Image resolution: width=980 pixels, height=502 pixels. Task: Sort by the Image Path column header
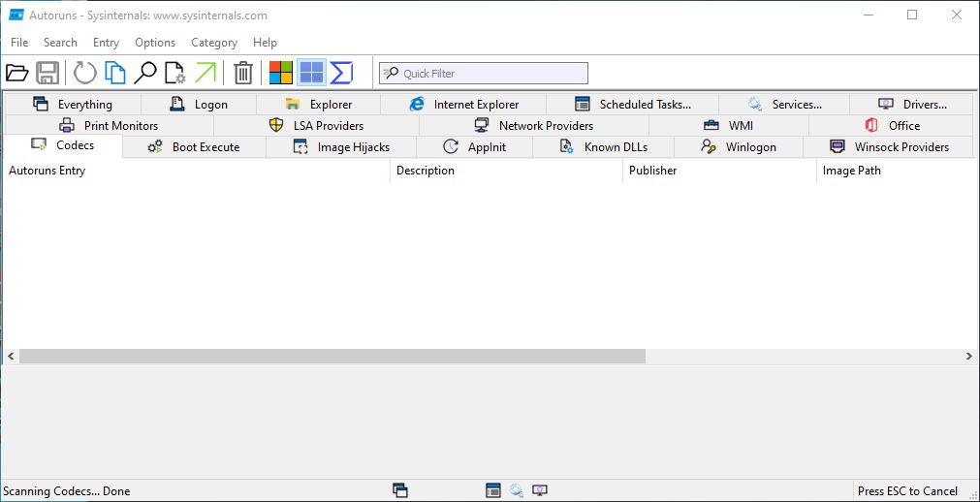click(x=898, y=171)
